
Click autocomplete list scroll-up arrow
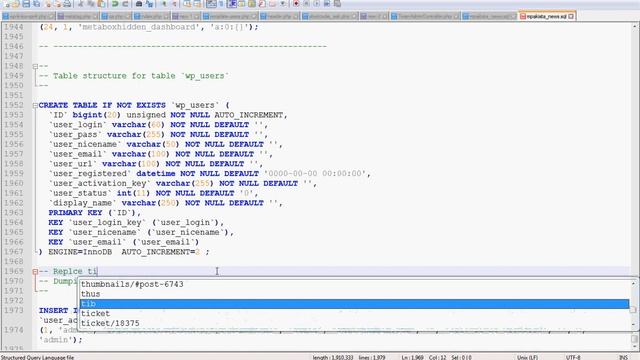[x=633, y=283]
